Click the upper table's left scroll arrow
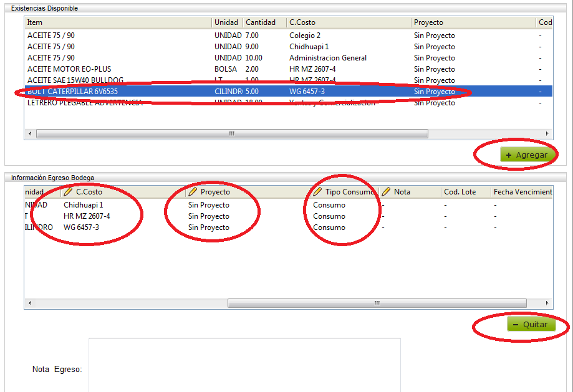 30,134
